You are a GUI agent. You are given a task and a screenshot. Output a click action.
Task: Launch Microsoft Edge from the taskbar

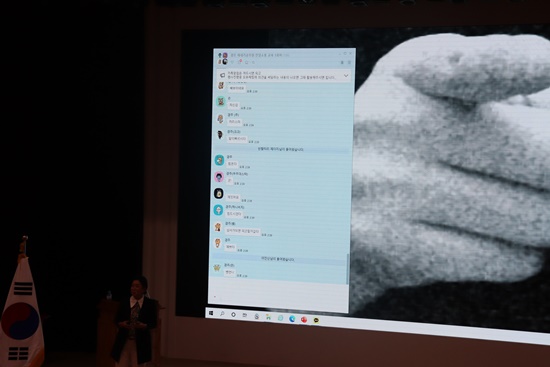coord(292,319)
